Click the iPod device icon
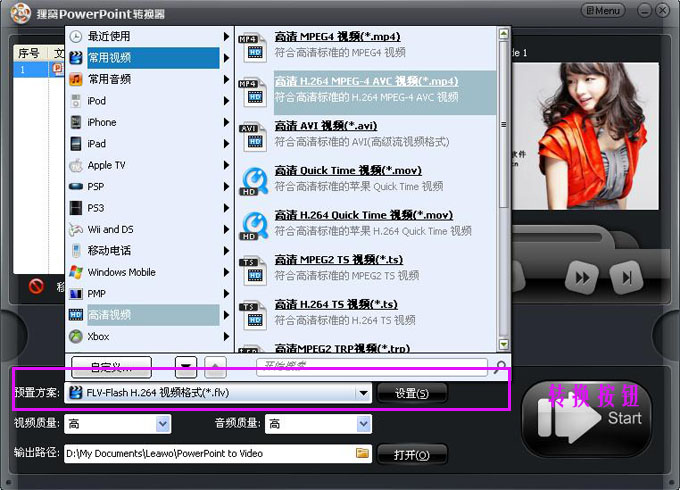This screenshot has width=680, height=490. pyautogui.click(x=76, y=101)
